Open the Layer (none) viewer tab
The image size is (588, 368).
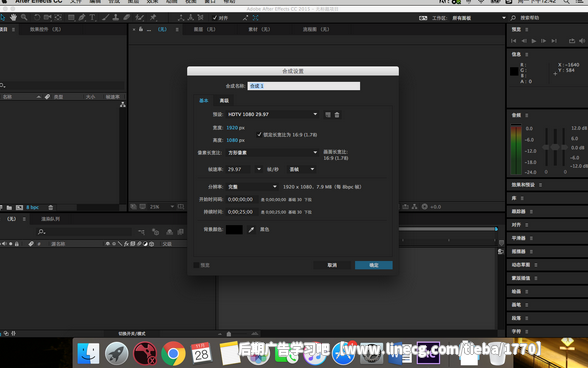[x=204, y=29]
